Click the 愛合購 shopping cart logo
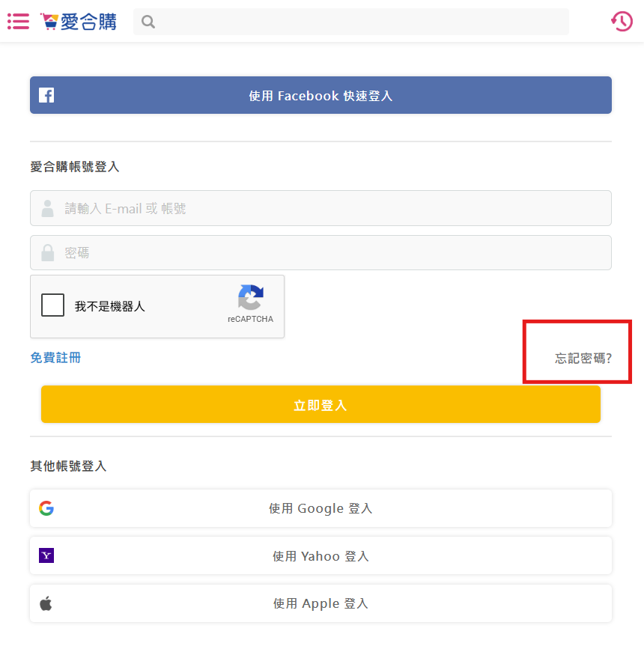 pos(79,22)
